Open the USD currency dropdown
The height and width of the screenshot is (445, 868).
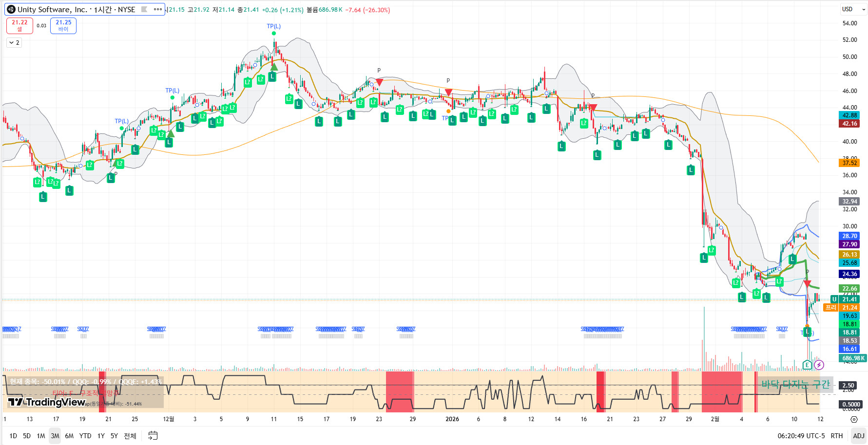(x=853, y=9)
